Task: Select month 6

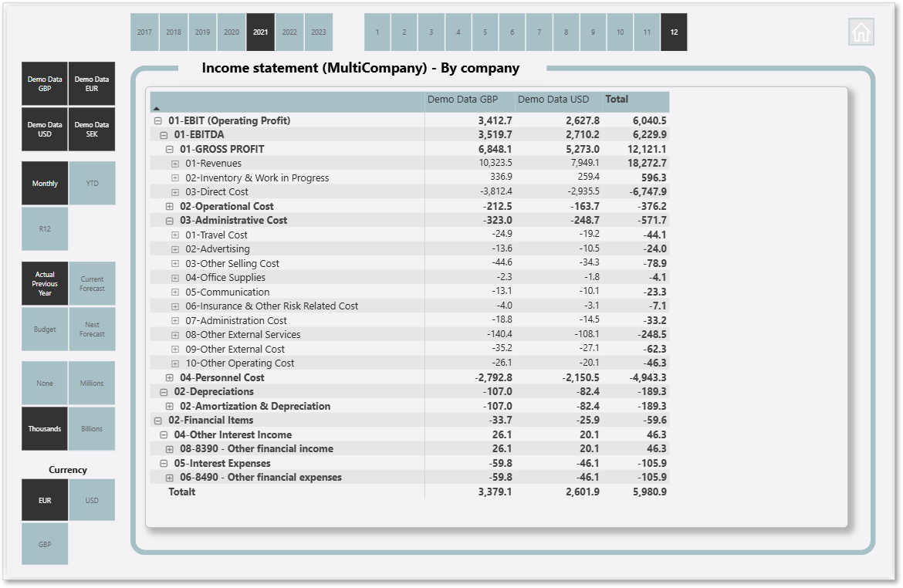Action: pyautogui.click(x=512, y=32)
